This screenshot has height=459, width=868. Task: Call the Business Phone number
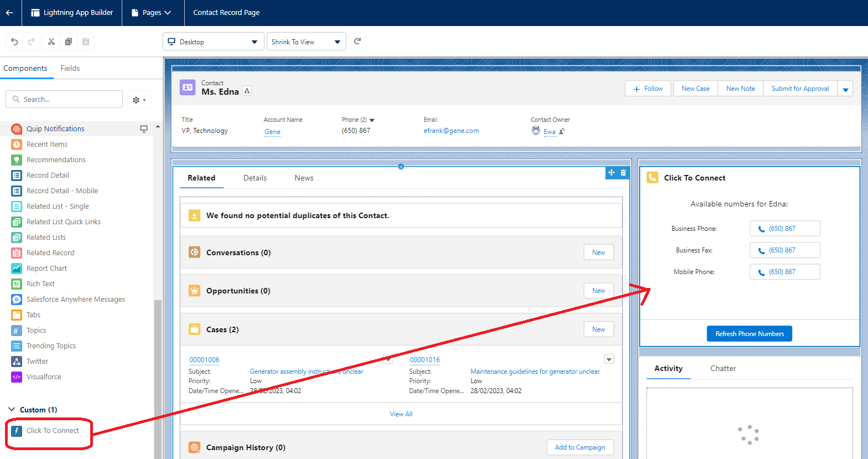(x=785, y=229)
